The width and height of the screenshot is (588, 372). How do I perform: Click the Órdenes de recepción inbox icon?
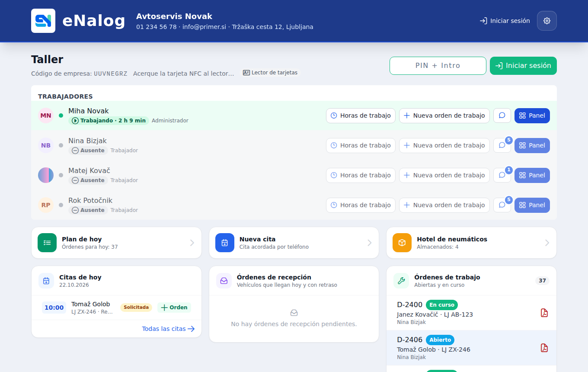click(x=224, y=281)
